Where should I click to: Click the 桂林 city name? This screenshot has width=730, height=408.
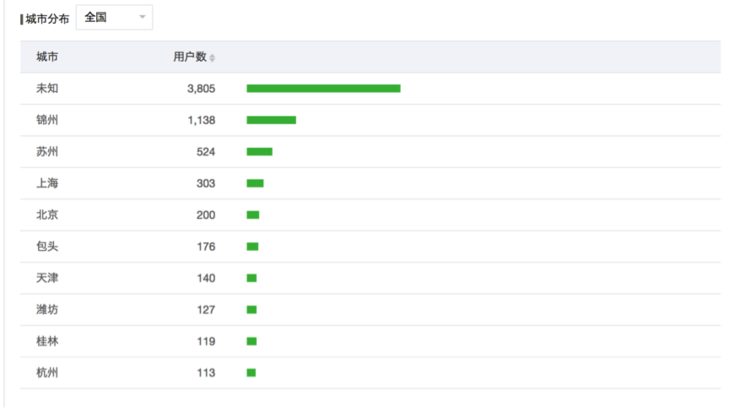click(47, 341)
